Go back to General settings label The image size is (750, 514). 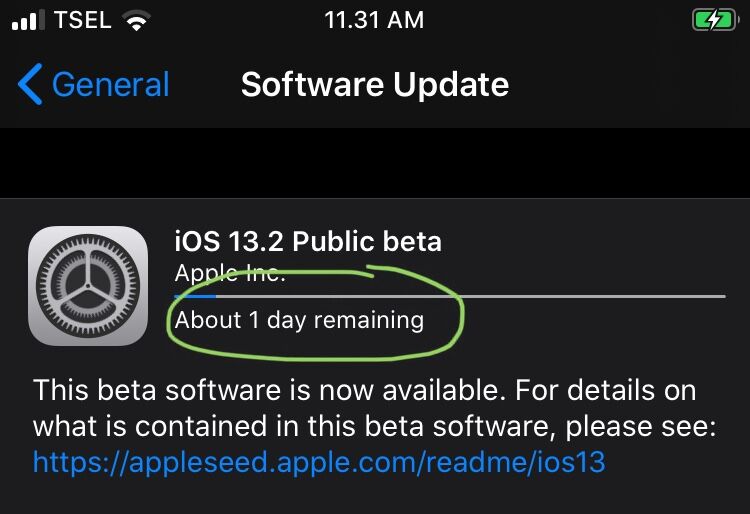click(x=110, y=85)
